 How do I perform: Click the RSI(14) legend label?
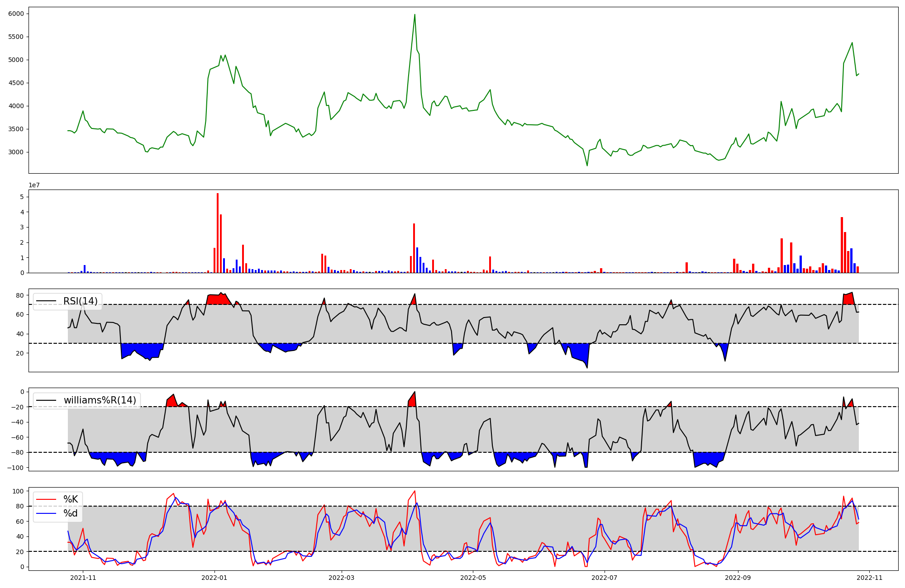pos(80,301)
